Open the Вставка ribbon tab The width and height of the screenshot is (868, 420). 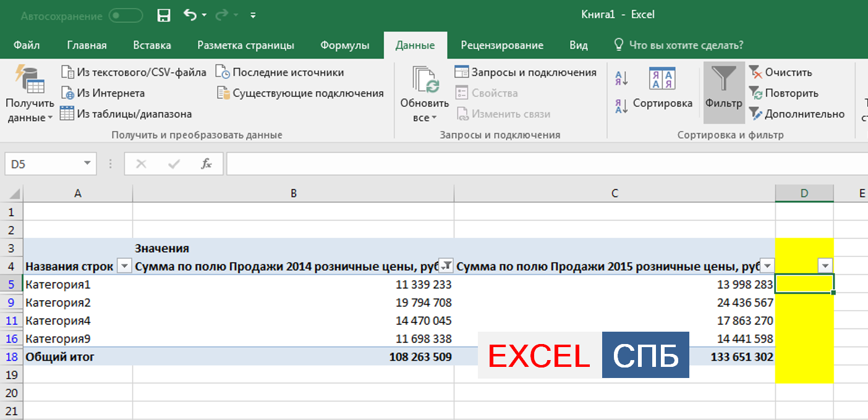pyautogui.click(x=152, y=45)
